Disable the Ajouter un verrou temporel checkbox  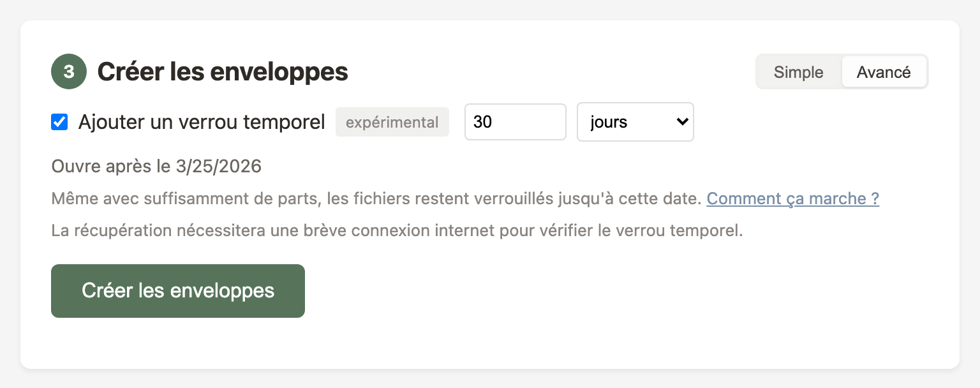tap(59, 122)
